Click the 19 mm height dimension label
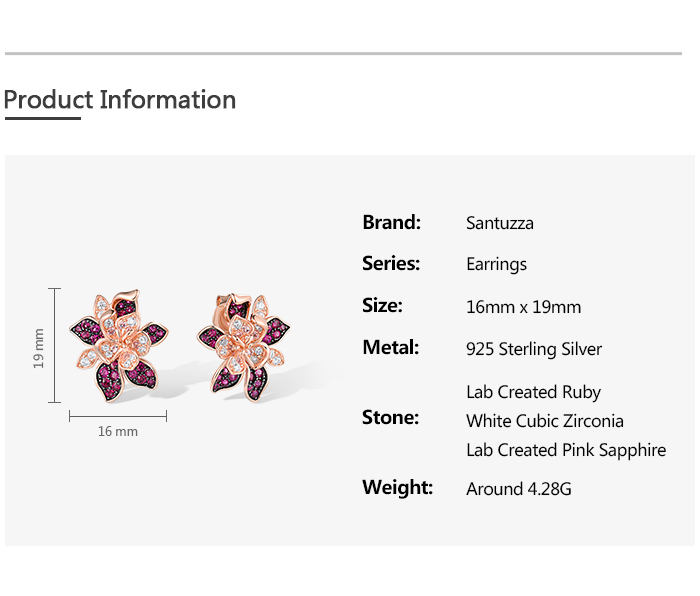Image resolution: width=700 pixels, height=596 pixels. click(x=39, y=347)
